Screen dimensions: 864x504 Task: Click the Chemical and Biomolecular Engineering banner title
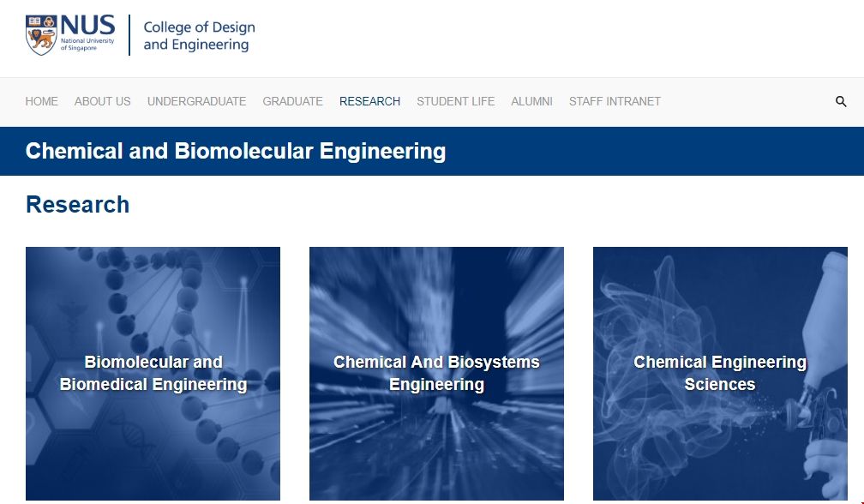tap(236, 152)
